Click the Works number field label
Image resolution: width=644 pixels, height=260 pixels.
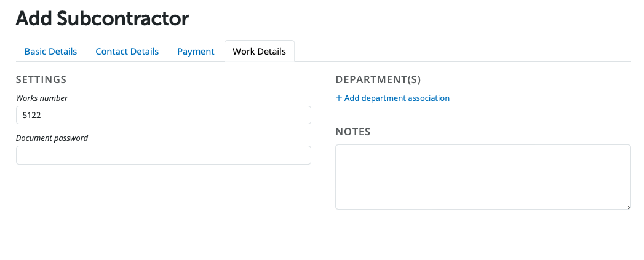42,98
